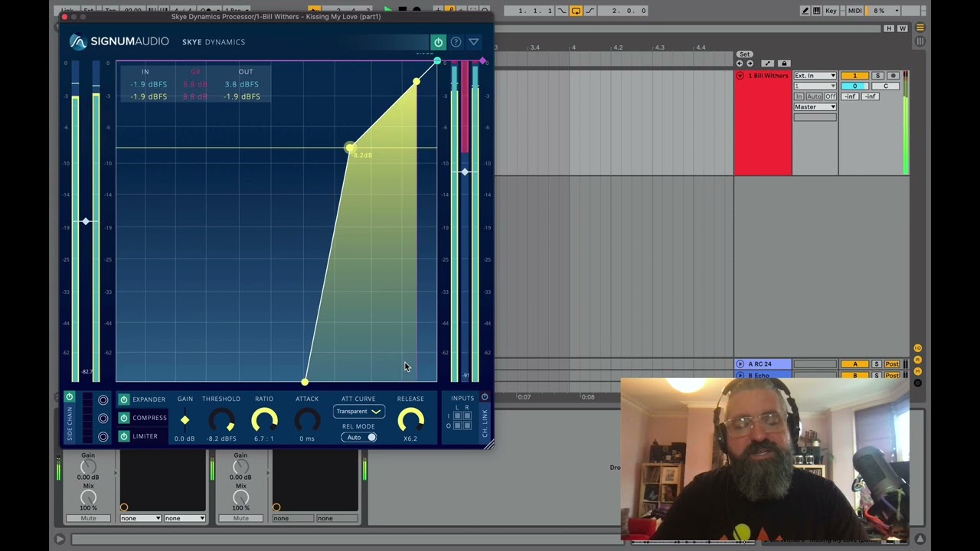Viewport: 980px width, 551px height.
Task: Select the limiter node on the curve
Action: click(x=416, y=81)
